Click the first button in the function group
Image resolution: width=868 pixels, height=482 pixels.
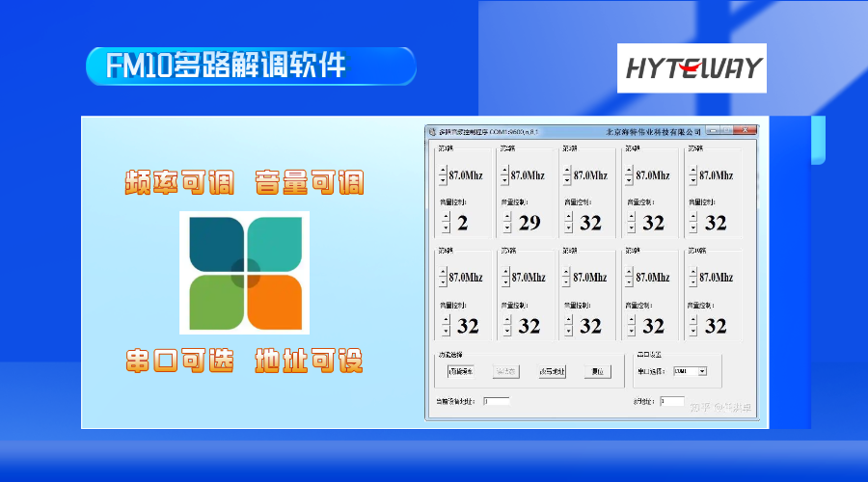[459, 371]
